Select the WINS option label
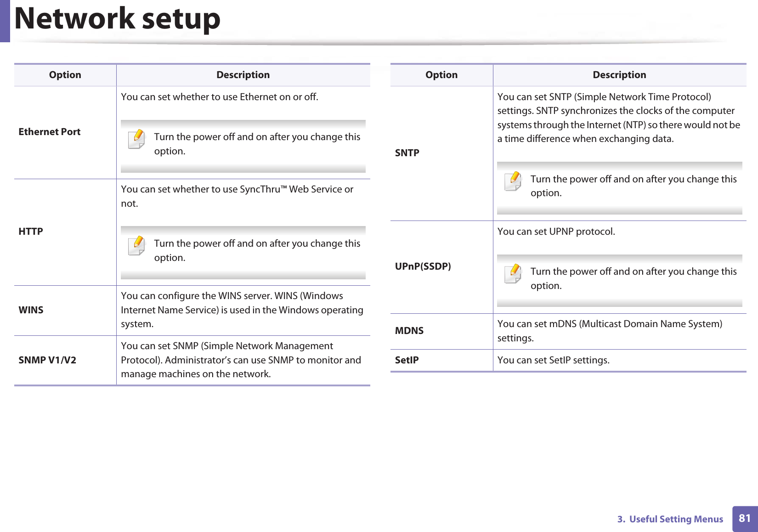This screenshot has width=758, height=532. point(31,310)
